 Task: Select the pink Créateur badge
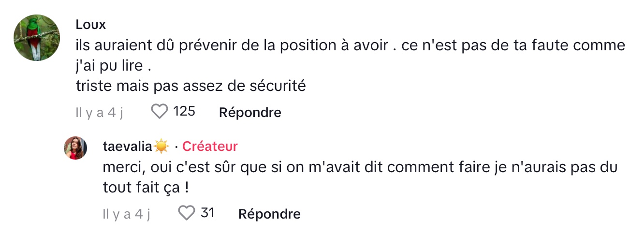pyautogui.click(x=210, y=146)
